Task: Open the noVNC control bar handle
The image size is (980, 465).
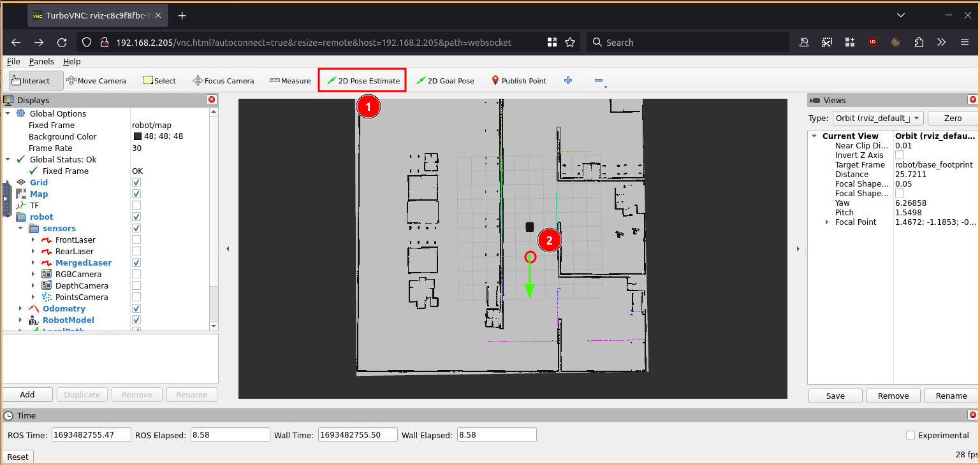Action: [6, 199]
